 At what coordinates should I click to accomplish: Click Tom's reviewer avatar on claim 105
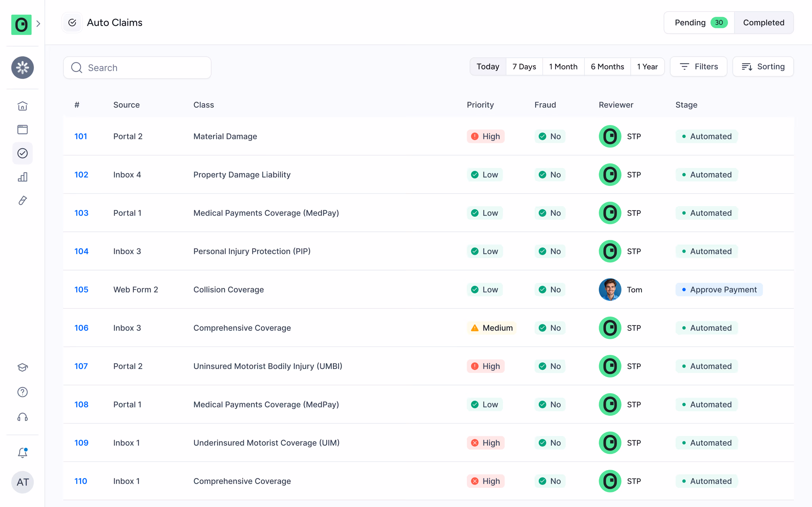[x=610, y=289]
